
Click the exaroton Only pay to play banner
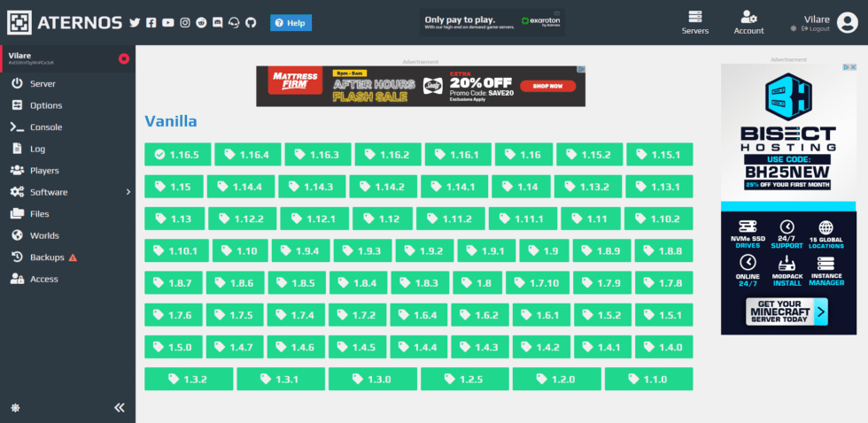point(492,23)
